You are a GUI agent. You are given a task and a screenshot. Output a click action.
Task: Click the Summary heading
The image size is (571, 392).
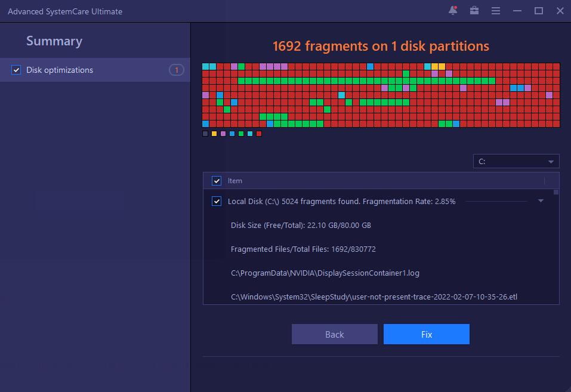pyautogui.click(x=54, y=41)
